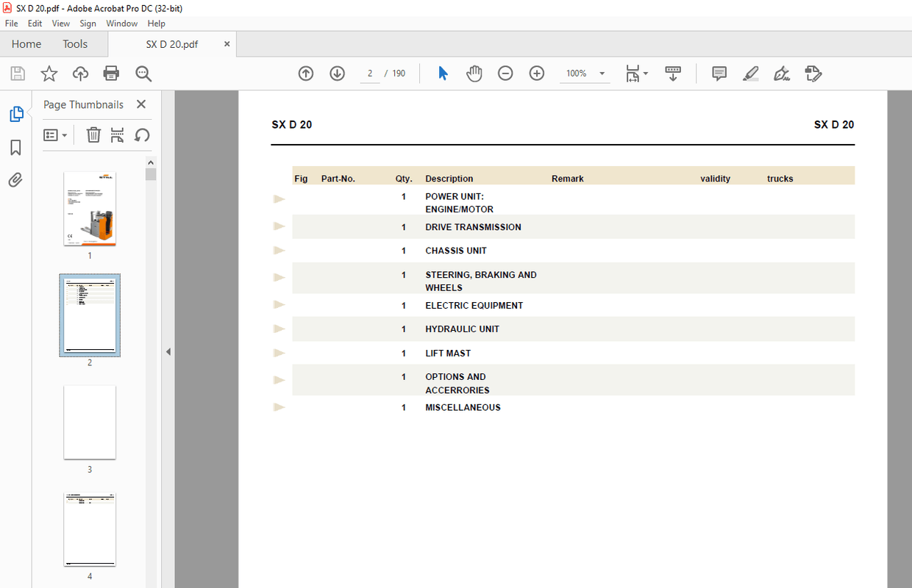
Task: Click the star bookmark icon in toolbar
Action: [49, 73]
